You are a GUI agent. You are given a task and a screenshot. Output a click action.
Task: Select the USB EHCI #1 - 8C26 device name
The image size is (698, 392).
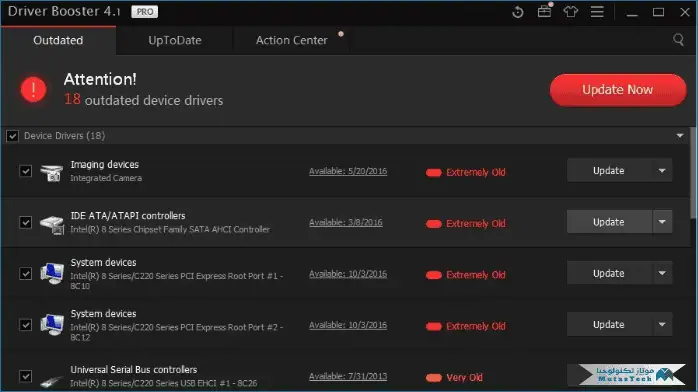point(163,383)
